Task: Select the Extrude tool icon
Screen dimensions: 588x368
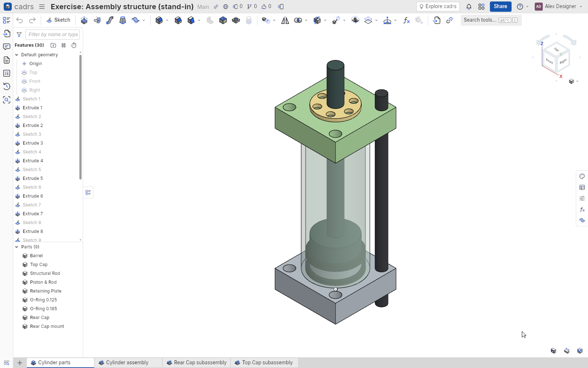Action: 84,20
